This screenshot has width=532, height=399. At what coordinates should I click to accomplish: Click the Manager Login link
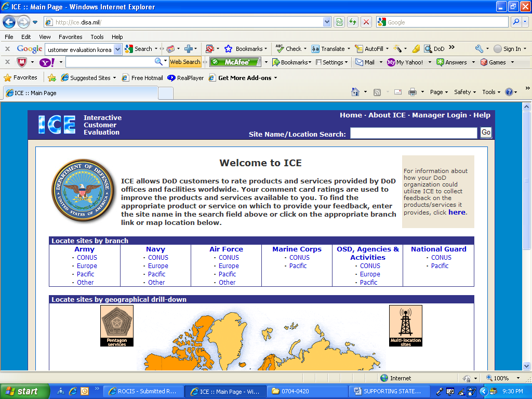pos(439,115)
